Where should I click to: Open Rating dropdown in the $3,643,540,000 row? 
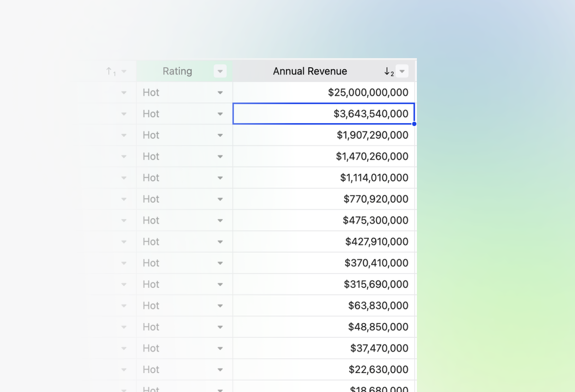[220, 114]
